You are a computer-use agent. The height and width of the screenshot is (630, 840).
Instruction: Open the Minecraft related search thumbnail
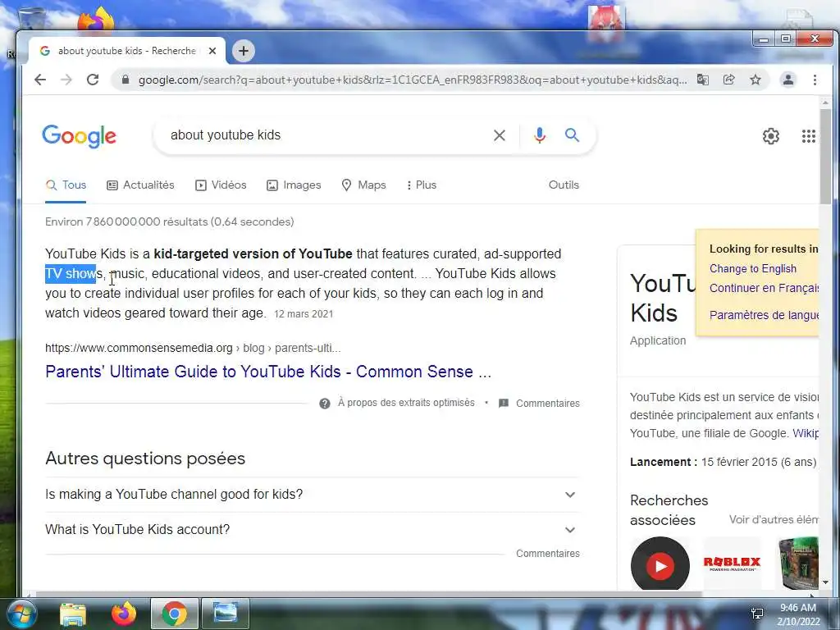point(798,564)
